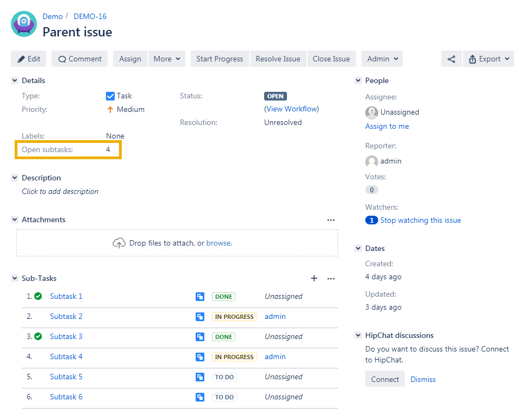The image size is (525, 420).
Task: Click the admin reporter avatar
Action: (x=372, y=161)
